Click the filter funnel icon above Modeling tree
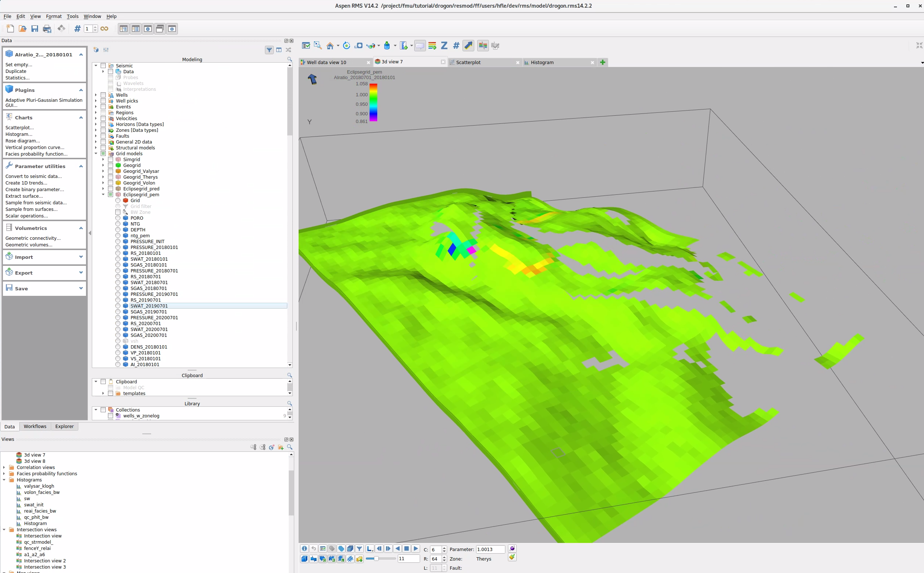This screenshot has height=573, width=924. pyautogui.click(x=269, y=50)
